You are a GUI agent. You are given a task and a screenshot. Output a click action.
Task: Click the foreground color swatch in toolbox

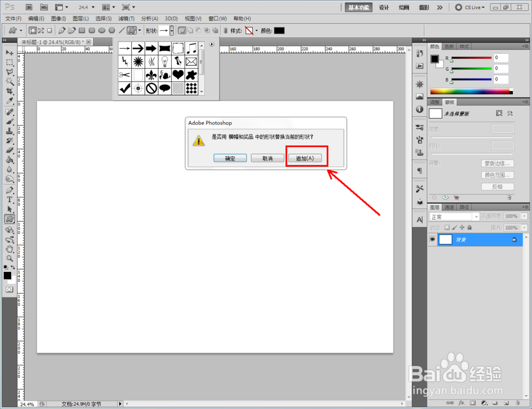(7, 276)
